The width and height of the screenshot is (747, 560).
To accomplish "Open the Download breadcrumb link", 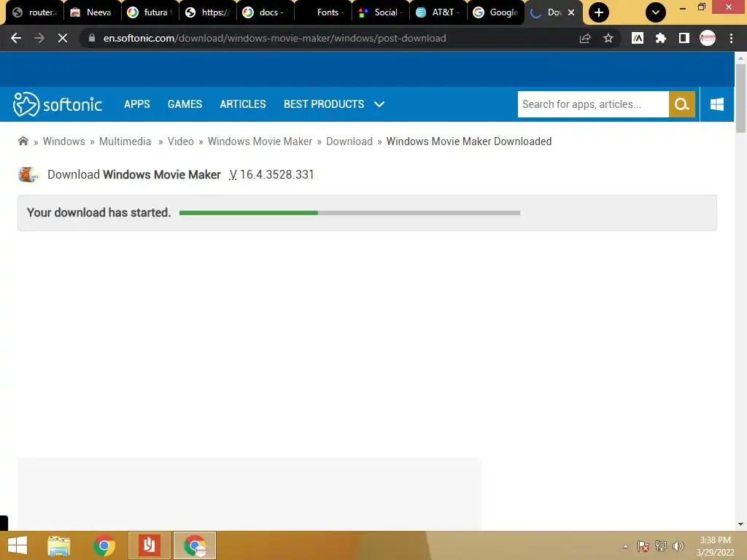I will click(349, 141).
